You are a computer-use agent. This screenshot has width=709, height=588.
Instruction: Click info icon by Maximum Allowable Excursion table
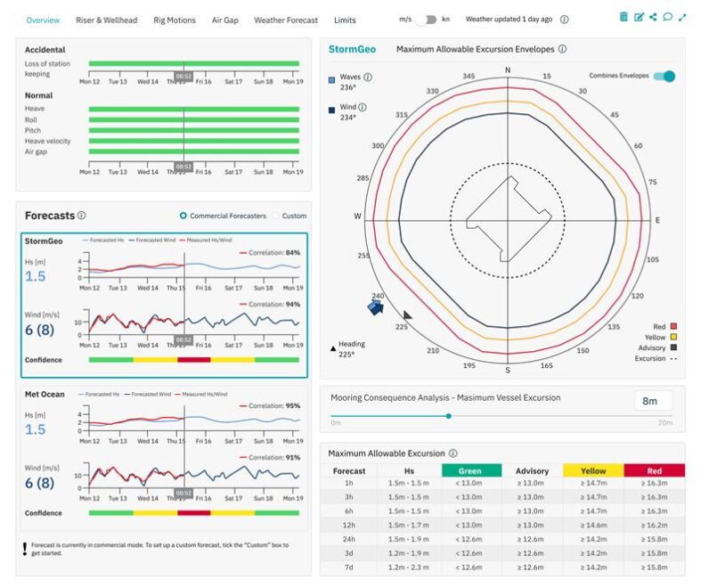point(453,453)
